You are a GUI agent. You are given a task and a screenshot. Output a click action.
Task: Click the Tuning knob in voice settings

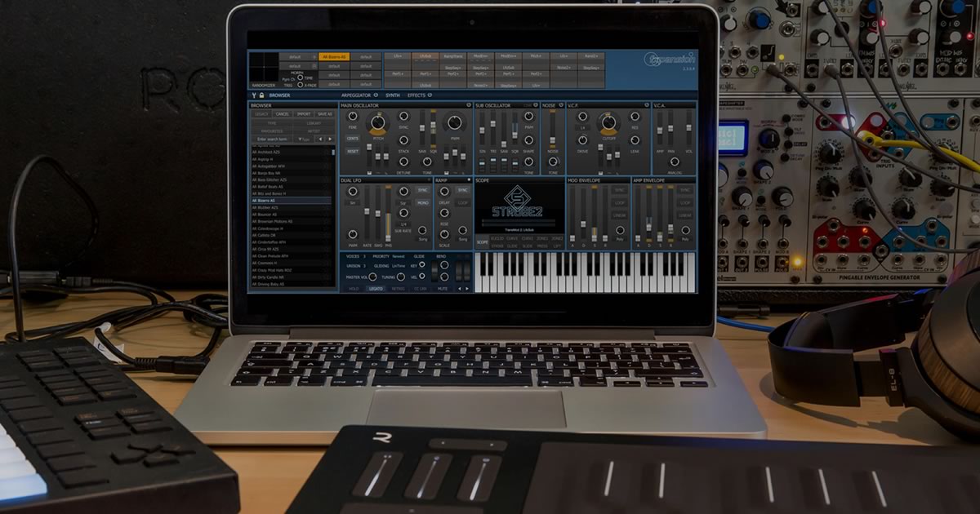400,277
